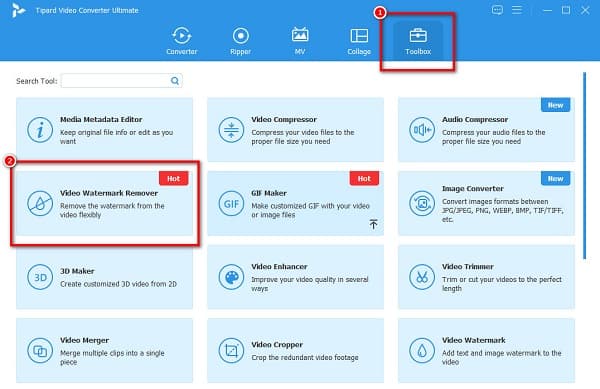
Task: Open Video Trimmer title
Action: pos(468,267)
